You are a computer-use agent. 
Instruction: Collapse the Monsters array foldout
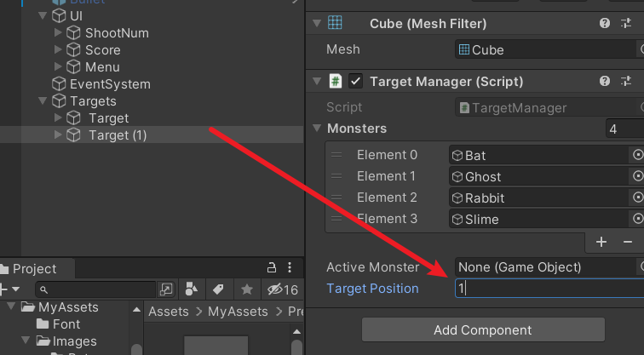317,129
